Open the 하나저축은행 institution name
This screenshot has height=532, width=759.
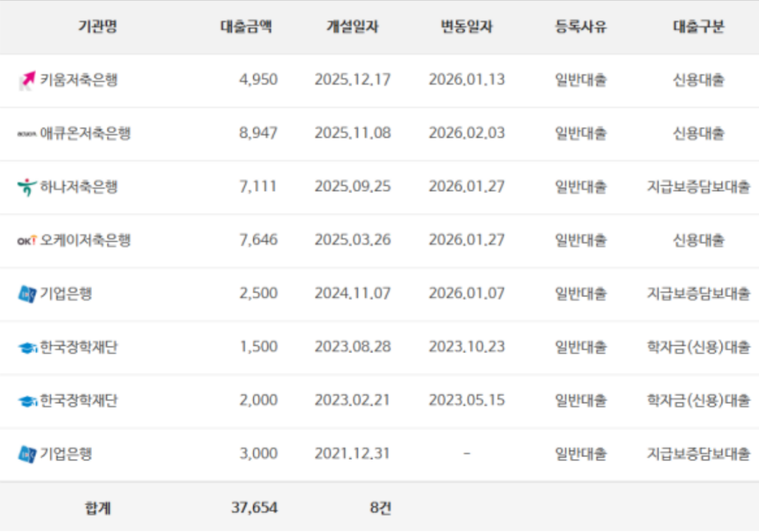coord(79,187)
